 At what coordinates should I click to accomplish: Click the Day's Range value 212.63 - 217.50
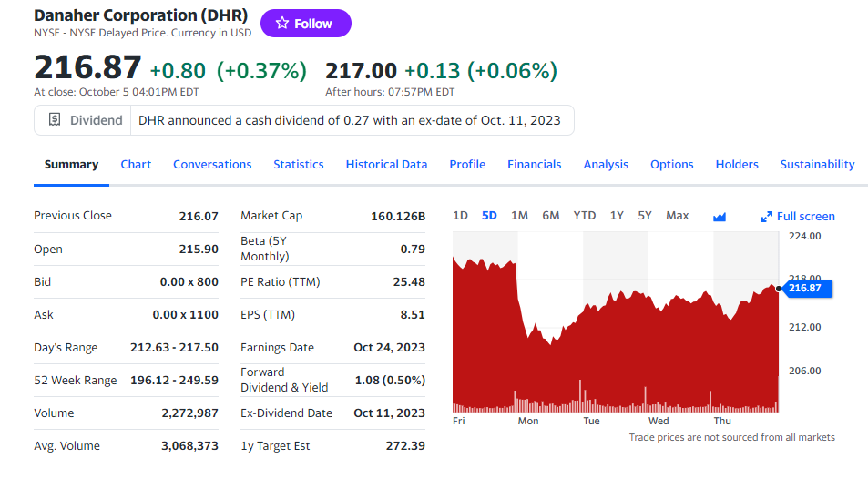[174, 347]
